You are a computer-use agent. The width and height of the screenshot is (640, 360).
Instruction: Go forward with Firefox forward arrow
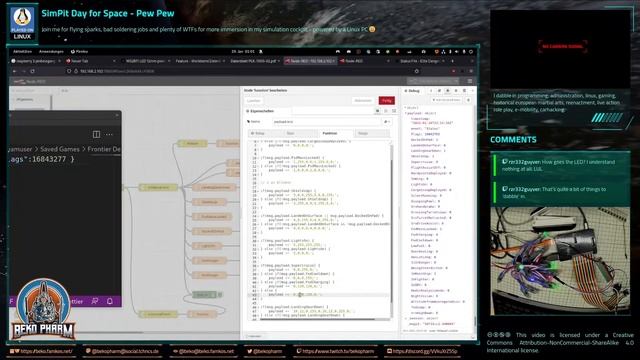point(23,71)
